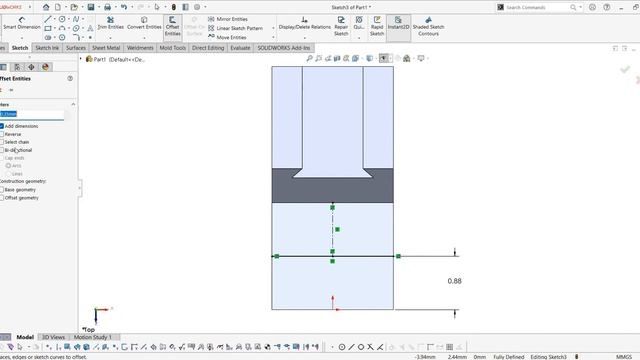Click the Help question mark in title bar
This screenshot has height=360, width=640.
(607, 7)
